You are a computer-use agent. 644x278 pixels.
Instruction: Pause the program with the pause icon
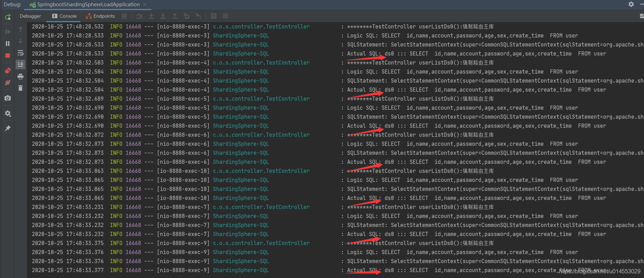pyautogui.click(x=8, y=43)
